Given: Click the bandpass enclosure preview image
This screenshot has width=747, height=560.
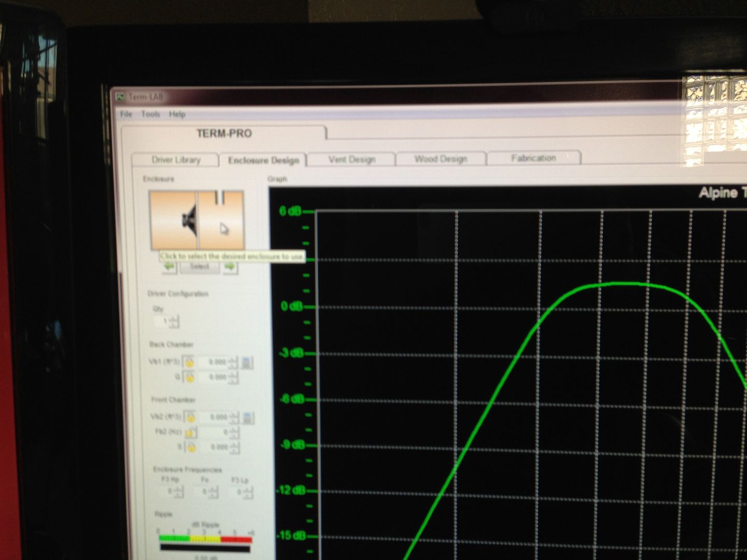Looking at the screenshot, I should pyautogui.click(x=196, y=220).
